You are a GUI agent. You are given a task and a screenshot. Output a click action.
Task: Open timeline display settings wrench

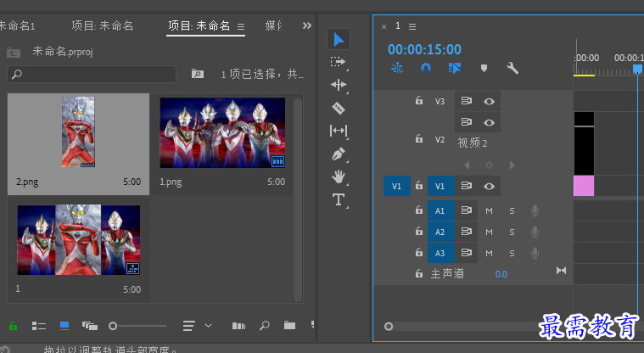tap(512, 68)
